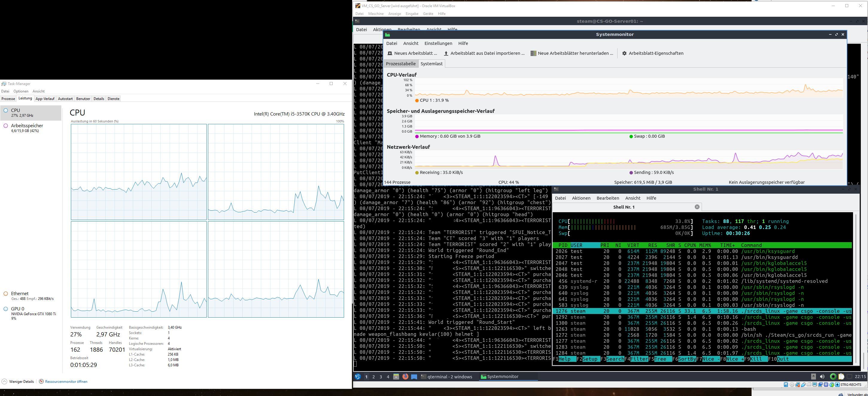Select Ethernet in the Task Manager sidebar
The height and width of the screenshot is (396, 868).
point(20,295)
